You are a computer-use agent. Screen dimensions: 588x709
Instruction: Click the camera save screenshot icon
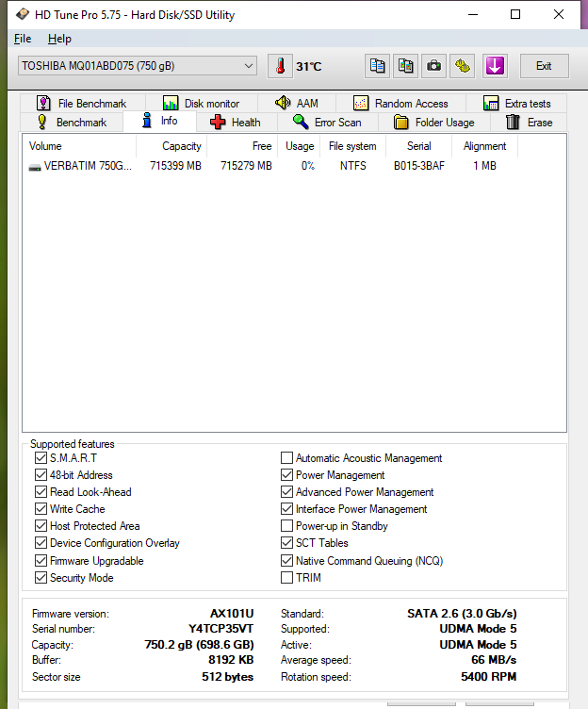(x=433, y=66)
